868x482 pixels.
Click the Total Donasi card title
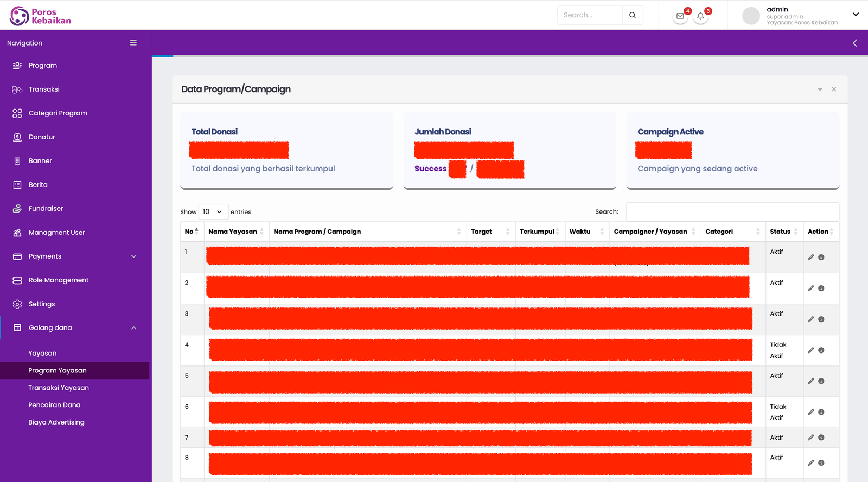click(214, 132)
